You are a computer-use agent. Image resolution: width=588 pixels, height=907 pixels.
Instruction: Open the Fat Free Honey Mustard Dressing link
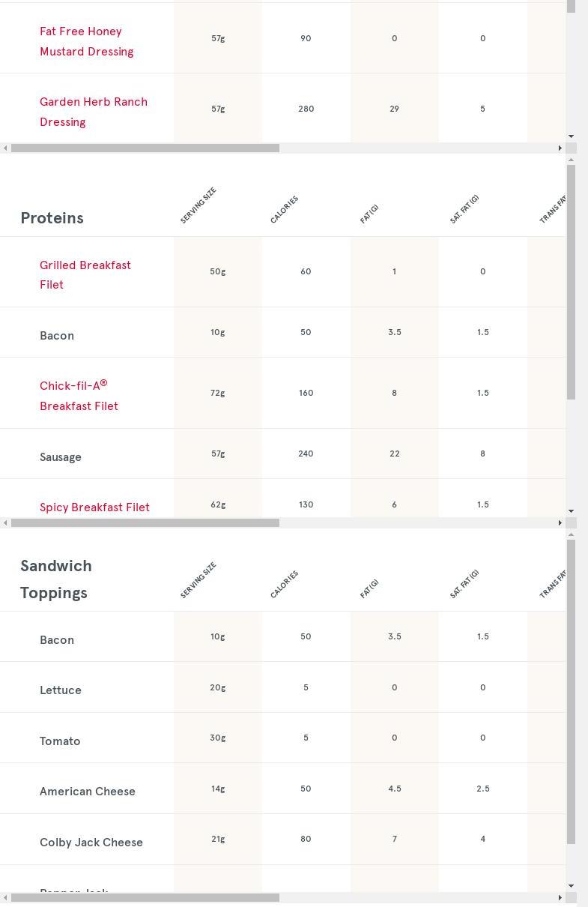[x=86, y=41]
